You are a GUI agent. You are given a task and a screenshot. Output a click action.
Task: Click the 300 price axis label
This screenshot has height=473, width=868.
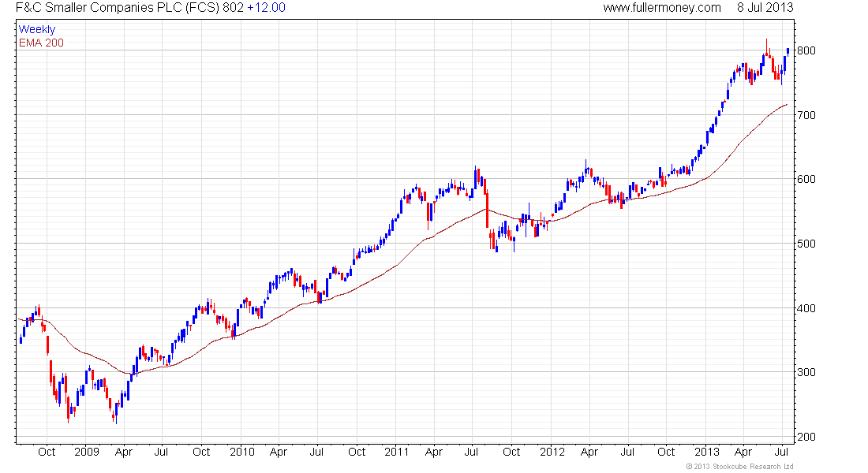[806, 372]
